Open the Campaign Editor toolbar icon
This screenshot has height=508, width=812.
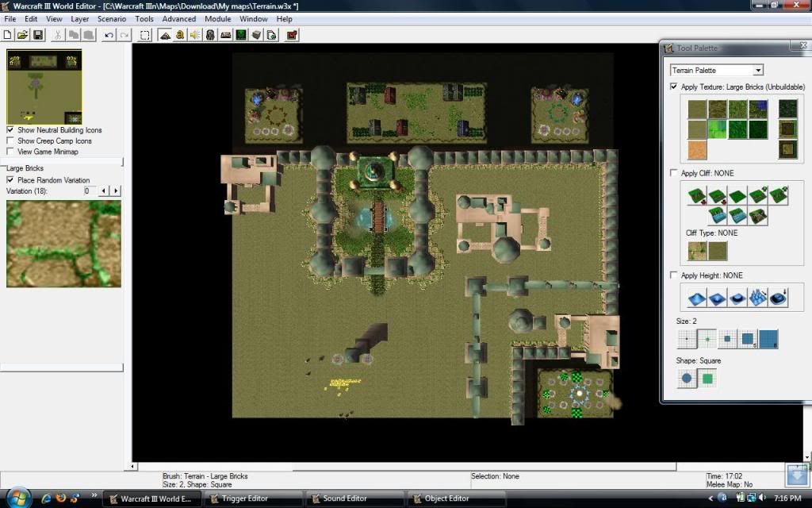(x=226, y=35)
